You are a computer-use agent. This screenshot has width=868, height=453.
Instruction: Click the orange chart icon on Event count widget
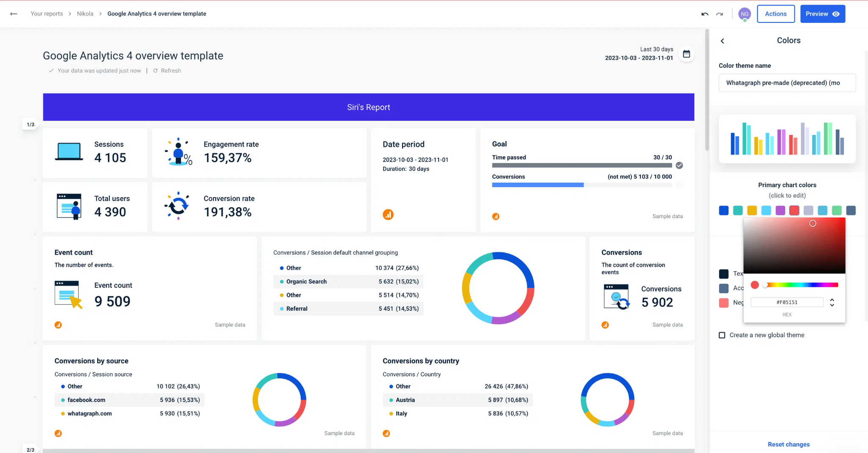pos(58,325)
